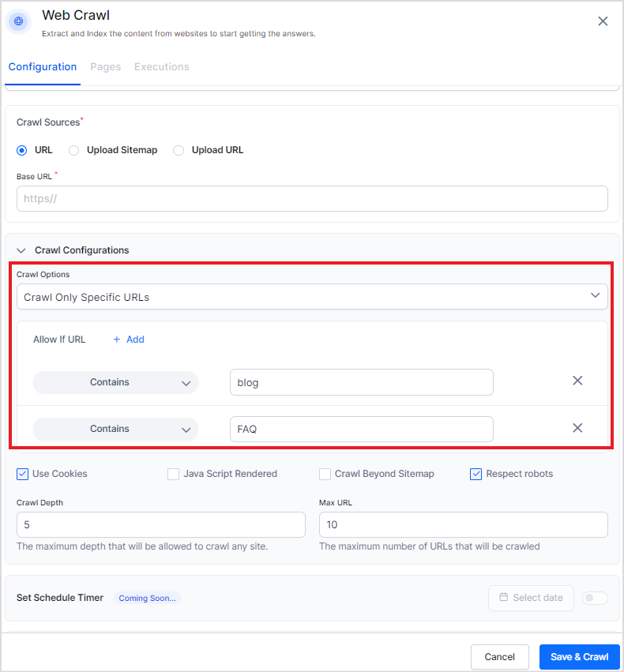The image size is (624, 672).
Task: Switch to the Pages tab
Action: (x=105, y=67)
